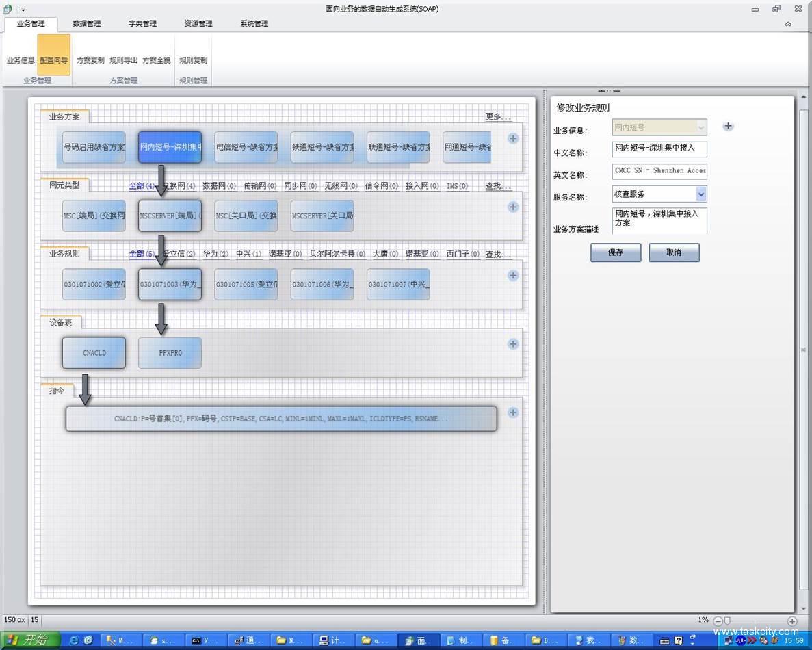Open the 业务信息 combo box
Screen dimensions: 812x650
click(700, 127)
